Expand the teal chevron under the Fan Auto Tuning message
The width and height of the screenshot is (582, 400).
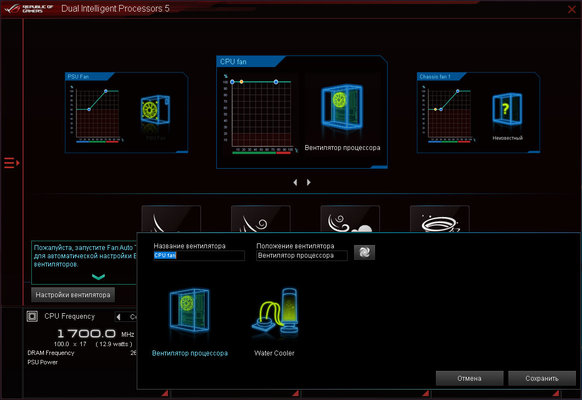98,276
